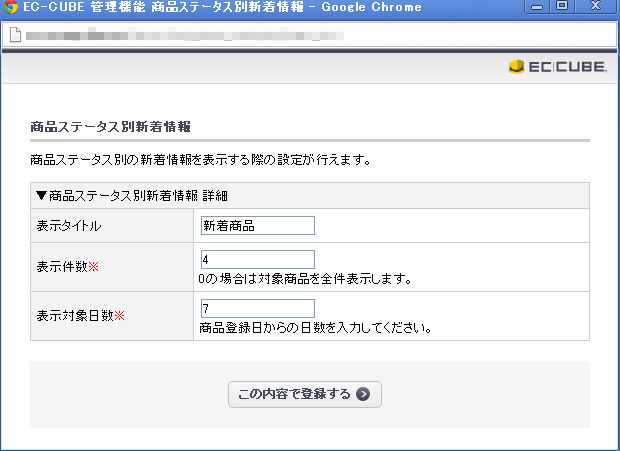
Task: Click the hint 0の場合は対象商品を全件表示します。
Action: (x=305, y=279)
